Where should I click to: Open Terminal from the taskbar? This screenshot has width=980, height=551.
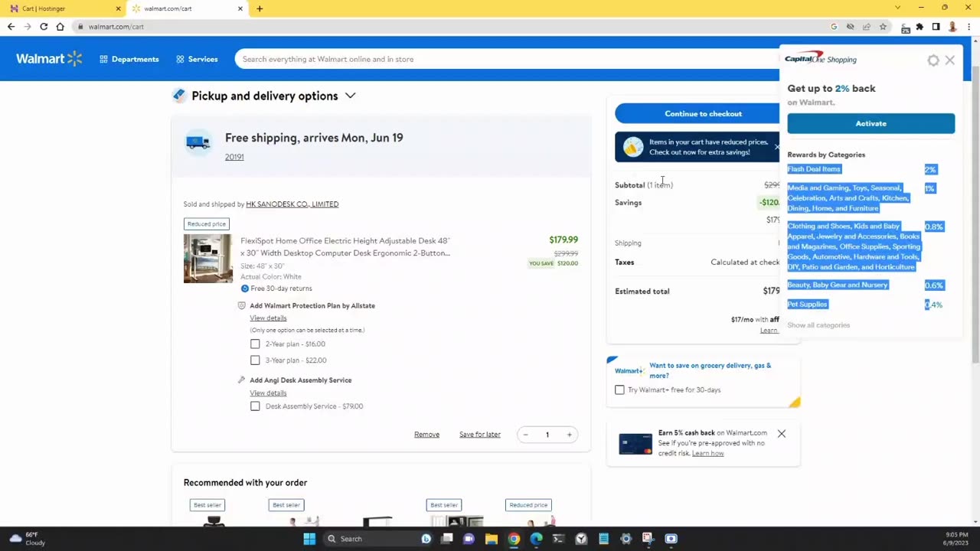point(558,539)
